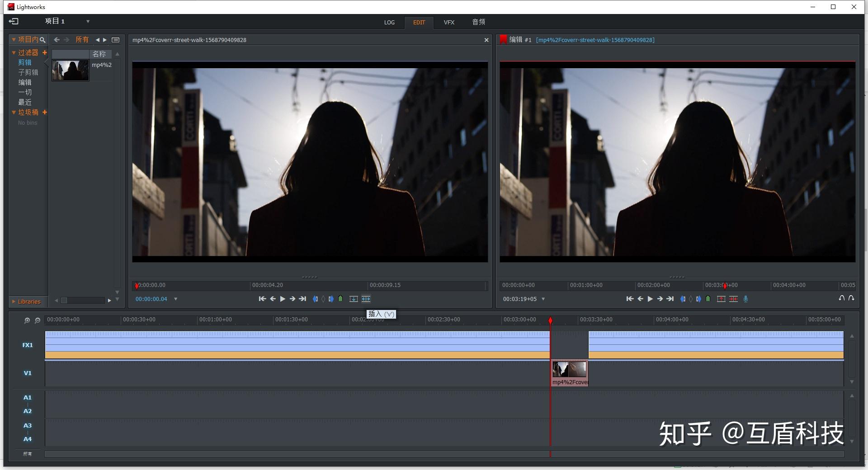Click the Insert into edit icon

pos(366,299)
